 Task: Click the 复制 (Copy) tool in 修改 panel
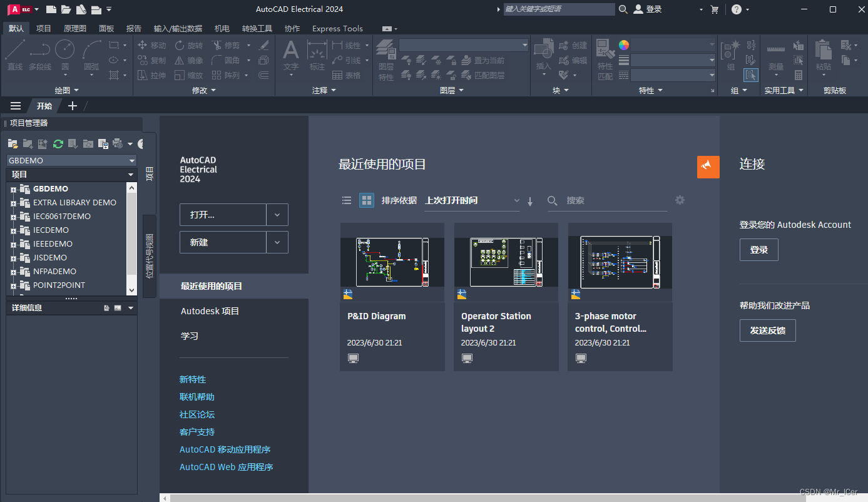151,60
